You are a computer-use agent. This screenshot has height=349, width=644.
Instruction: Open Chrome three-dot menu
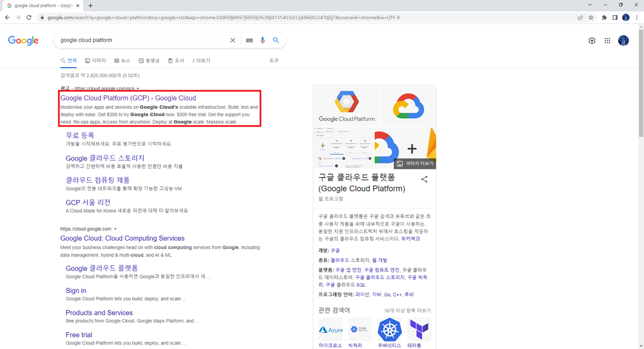pyautogui.click(x=636, y=18)
